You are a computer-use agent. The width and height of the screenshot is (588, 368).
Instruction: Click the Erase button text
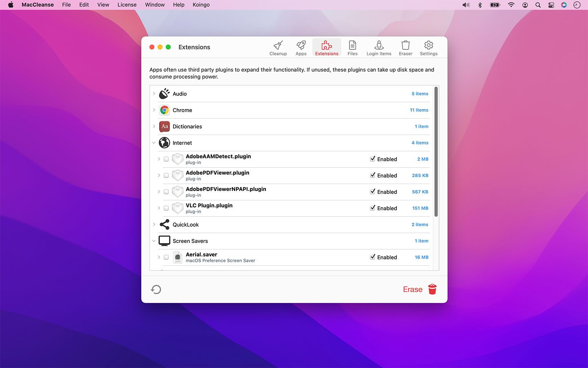412,289
